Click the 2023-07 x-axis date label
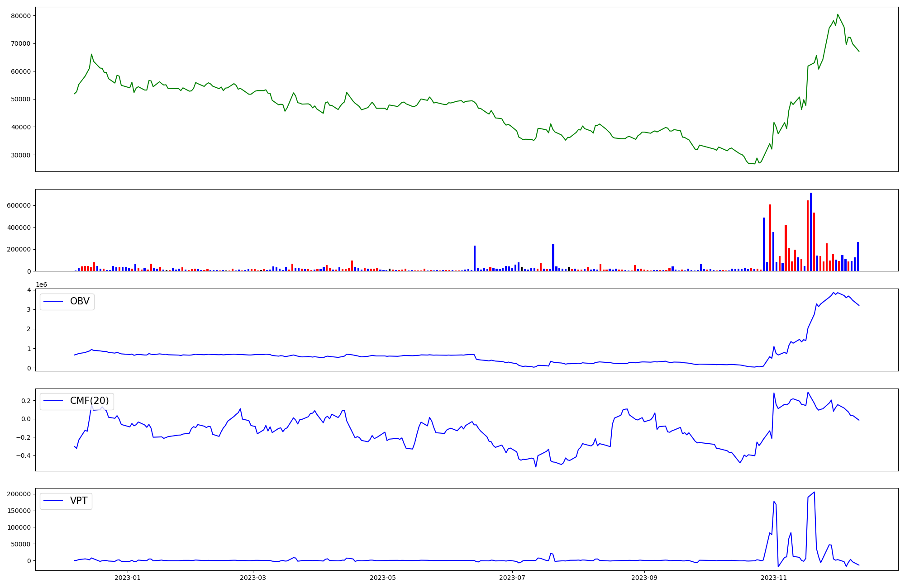Viewport: 905px width, 588px height. click(x=512, y=578)
